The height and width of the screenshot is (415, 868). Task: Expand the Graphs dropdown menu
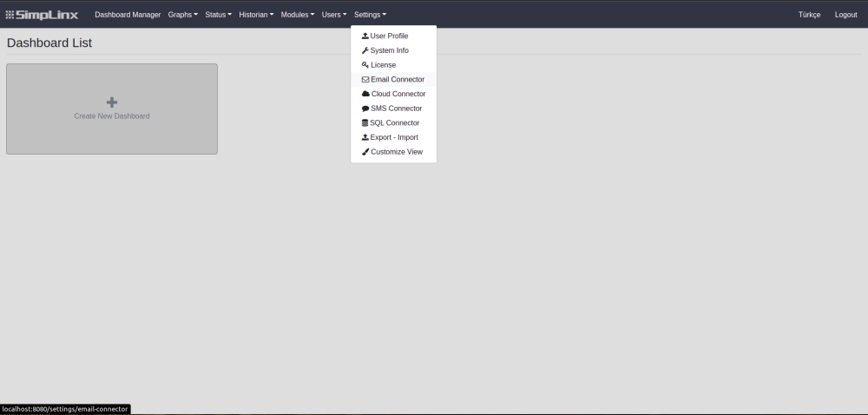tap(182, 15)
